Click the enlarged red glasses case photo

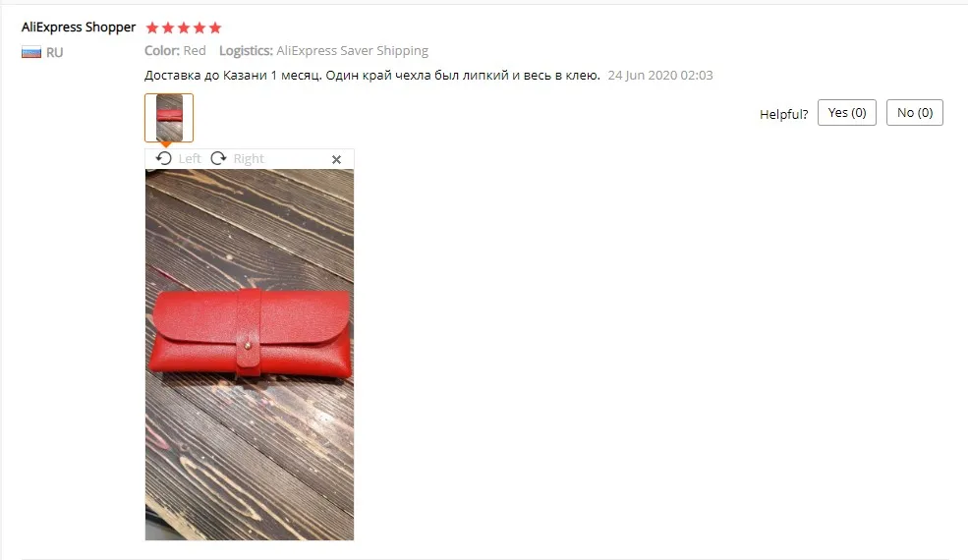pyautogui.click(x=250, y=355)
